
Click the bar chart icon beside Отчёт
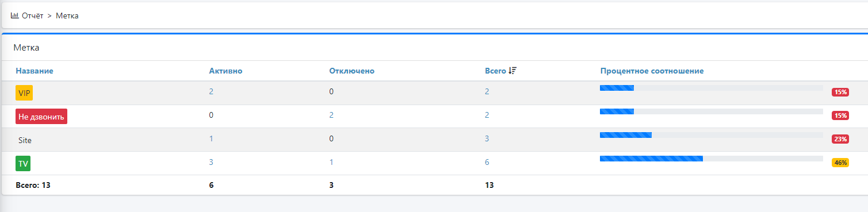tap(15, 16)
